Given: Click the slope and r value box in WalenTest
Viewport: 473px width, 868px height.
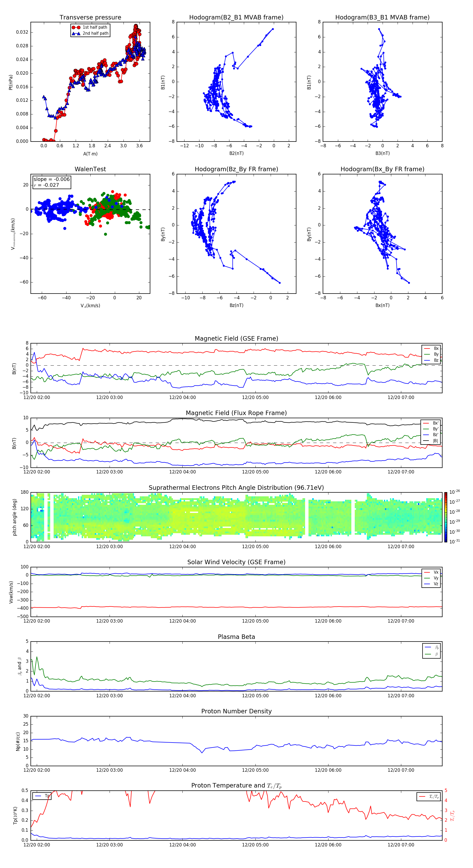Looking at the screenshot, I should pyautogui.click(x=52, y=182).
